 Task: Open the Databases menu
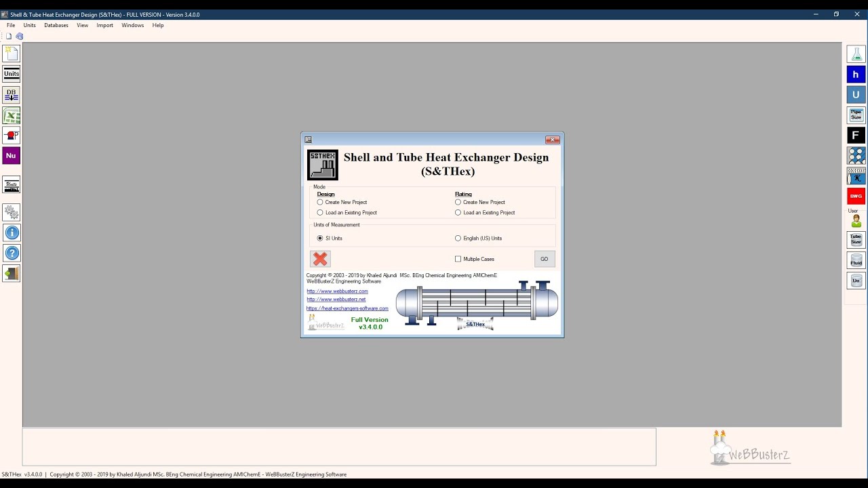coord(56,25)
